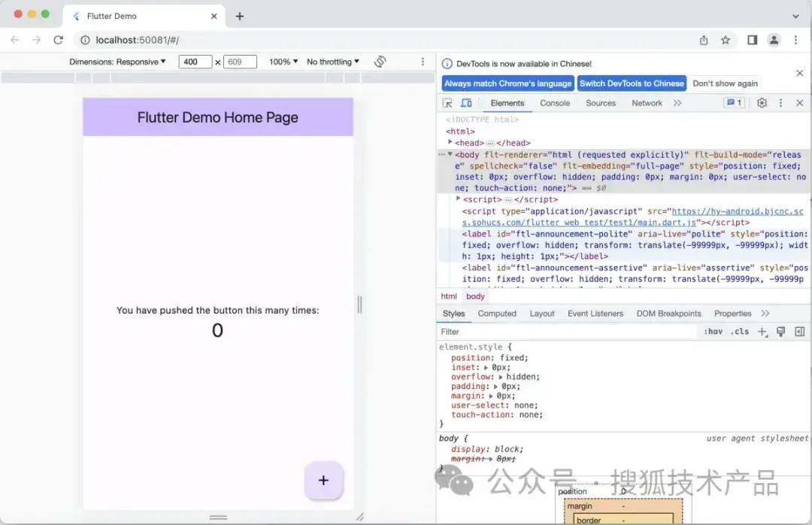Image resolution: width=812 pixels, height=525 pixels.
Task: Click Don't show again
Action: (x=725, y=83)
